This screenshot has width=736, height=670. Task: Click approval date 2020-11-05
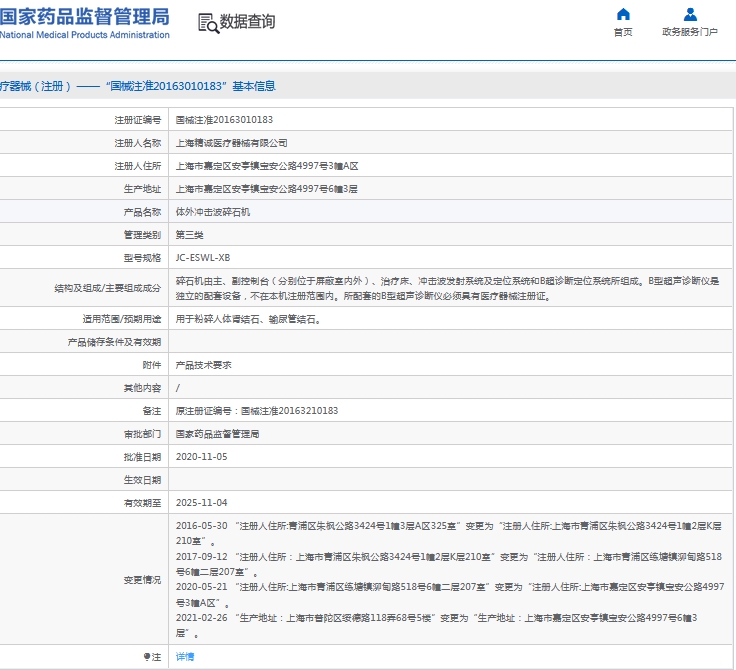click(201, 457)
